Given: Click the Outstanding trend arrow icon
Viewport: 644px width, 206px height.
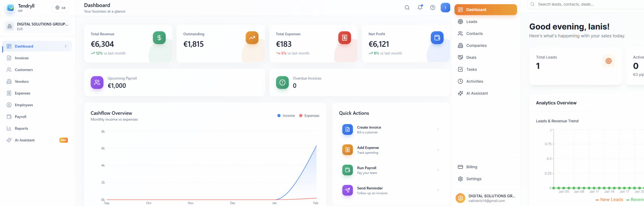Looking at the screenshot, I should pyautogui.click(x=252, y=38).
